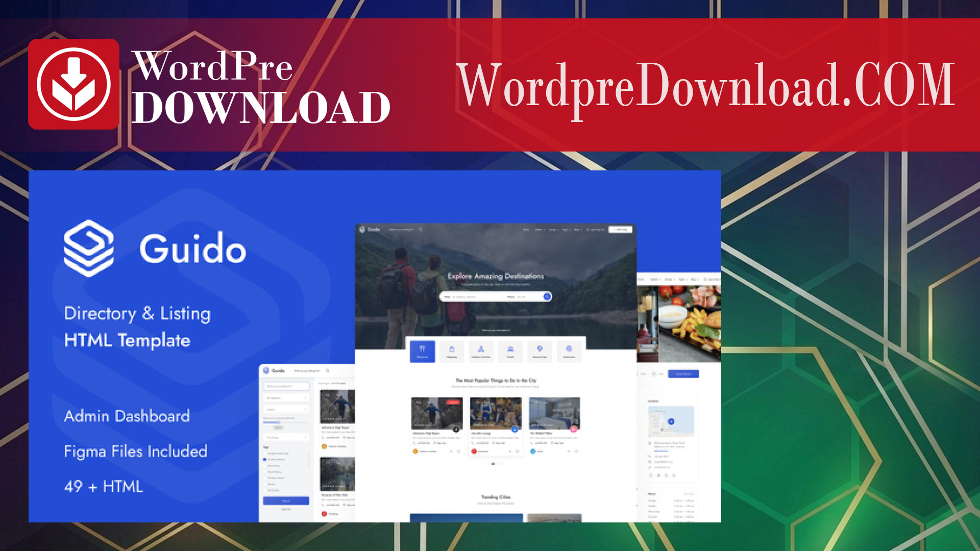The width and height of the screenshot is (980, 551).
Task: Click the small Guido logo in homepage header
Action: click(370, 230)
